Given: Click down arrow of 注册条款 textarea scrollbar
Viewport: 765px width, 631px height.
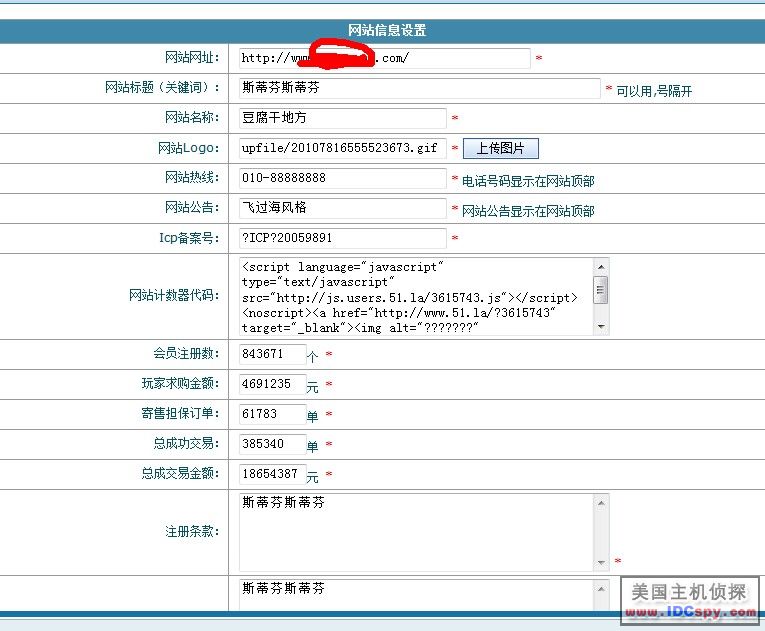Looking at the screenshot, I should 601,563.
